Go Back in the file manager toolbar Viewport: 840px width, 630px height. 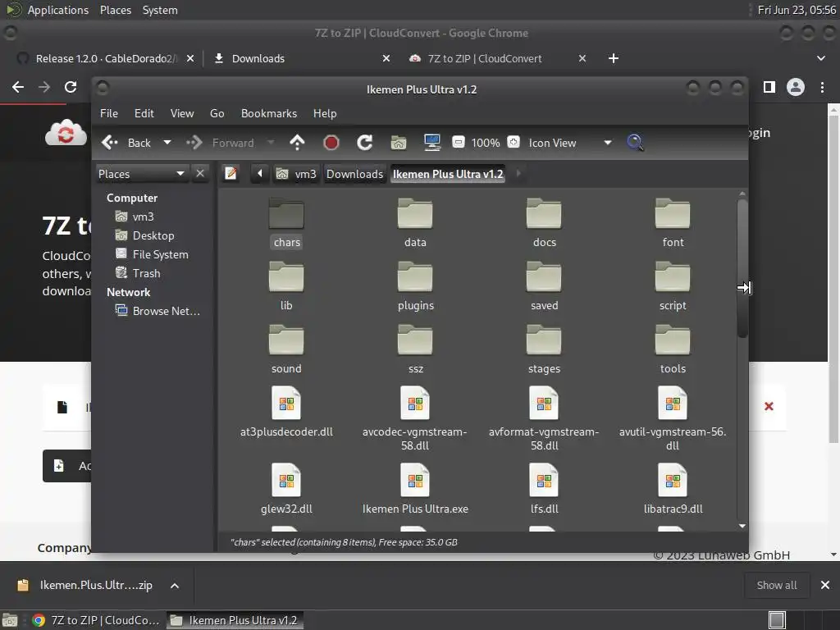pyautogui.click(x=126, y=143)
